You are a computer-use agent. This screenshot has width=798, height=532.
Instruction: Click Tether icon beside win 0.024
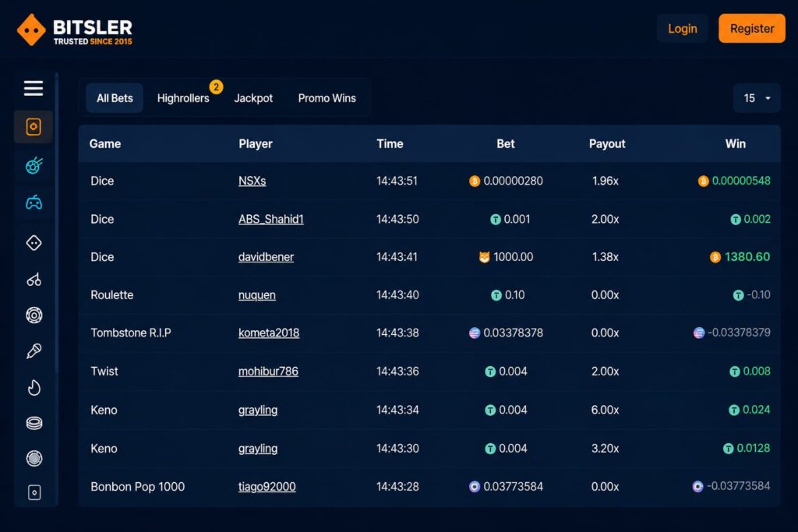coord(734,410)
